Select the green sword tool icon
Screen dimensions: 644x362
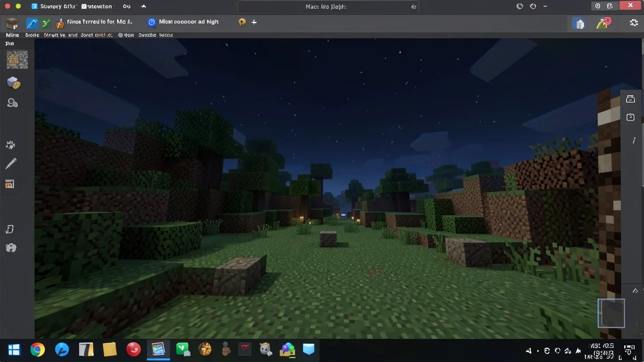(46, 23)
